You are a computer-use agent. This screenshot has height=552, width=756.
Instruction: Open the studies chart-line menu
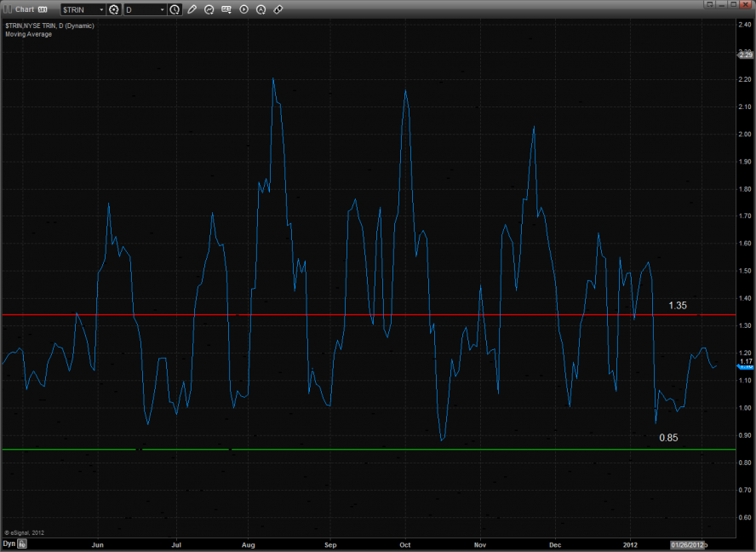209,9
